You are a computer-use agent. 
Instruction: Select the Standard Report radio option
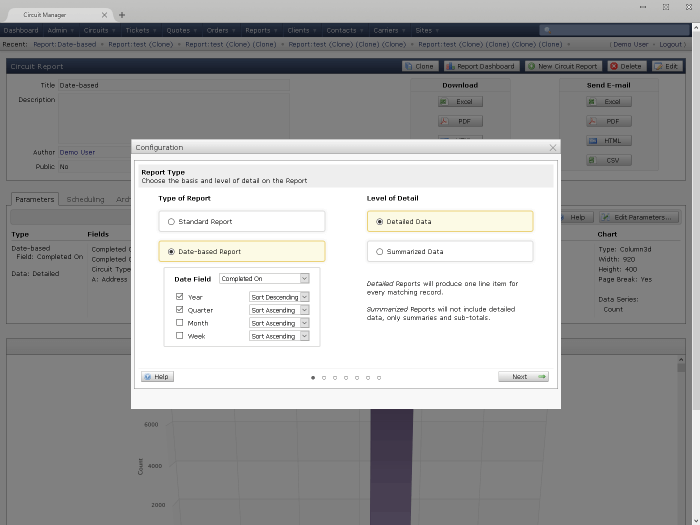click(x=171, y=222)
